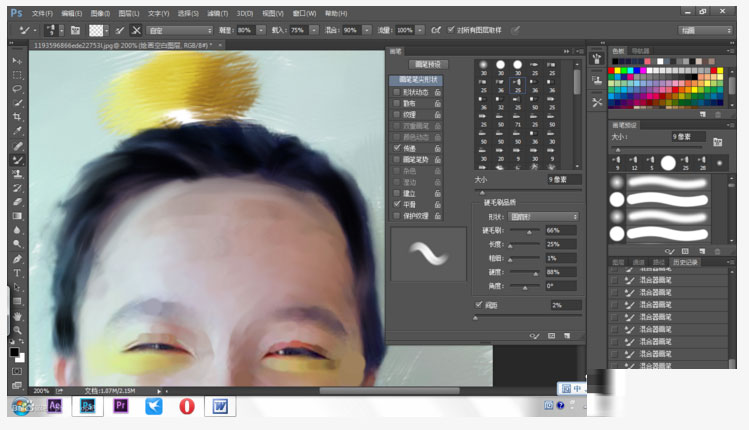
Task: Enable 纹理 texture checkbox
Action: coord(396,114)
